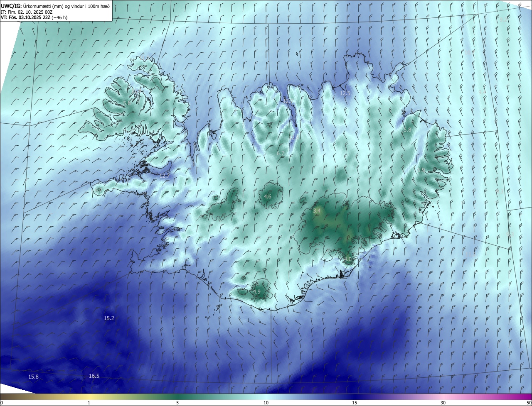Click the 15.2 value label over the sea

(x=109, y=318)
